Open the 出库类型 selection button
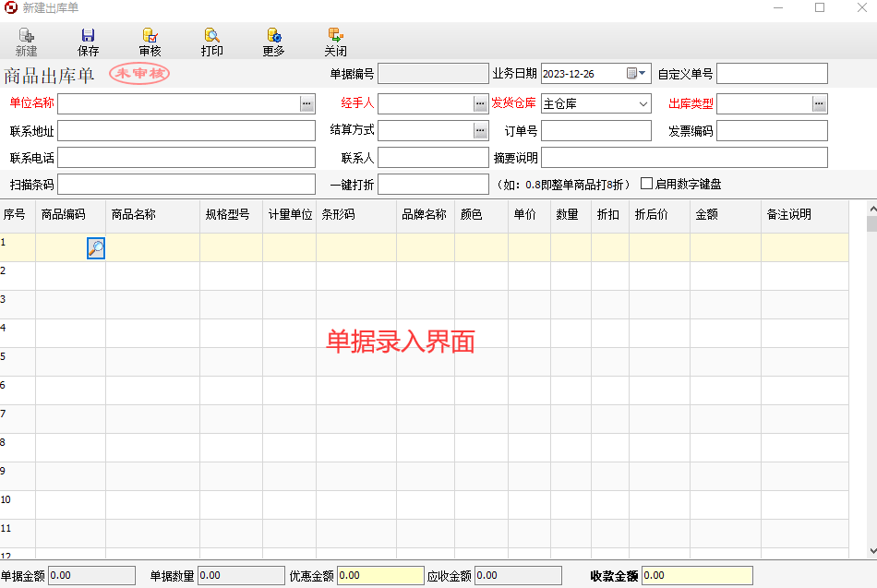Screen dimensions: 877x588 819,104
